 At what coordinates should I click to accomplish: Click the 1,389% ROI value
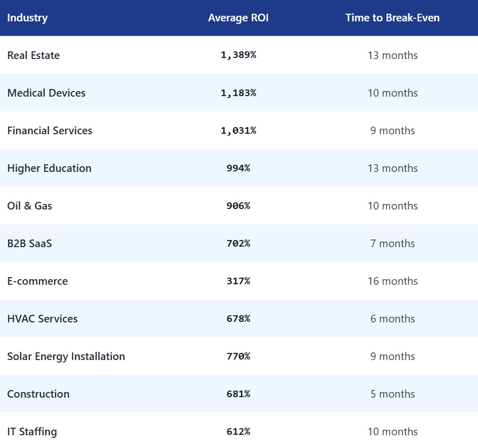(x=238, y=55)
